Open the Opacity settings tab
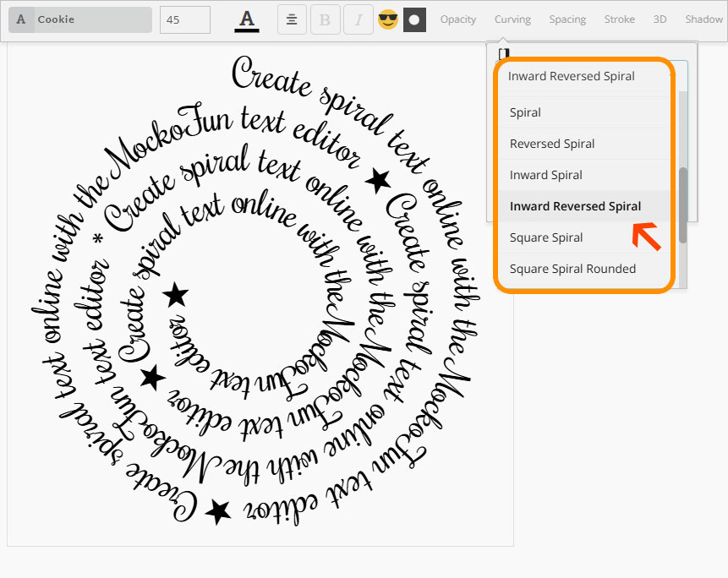This screenshot has height=578, width=728. [458, 19]
